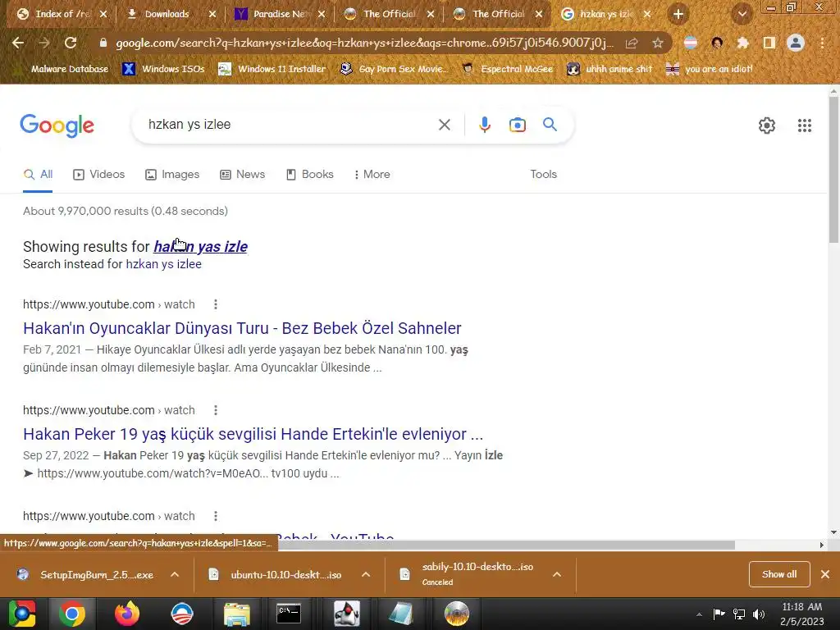The image size is (840, 630).
Task: Search by image camera icon
Action: coord(518,125)
